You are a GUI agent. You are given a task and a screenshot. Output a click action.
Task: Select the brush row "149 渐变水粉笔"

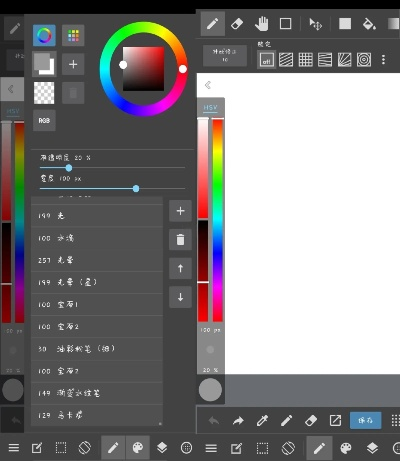tap(97, 393)
